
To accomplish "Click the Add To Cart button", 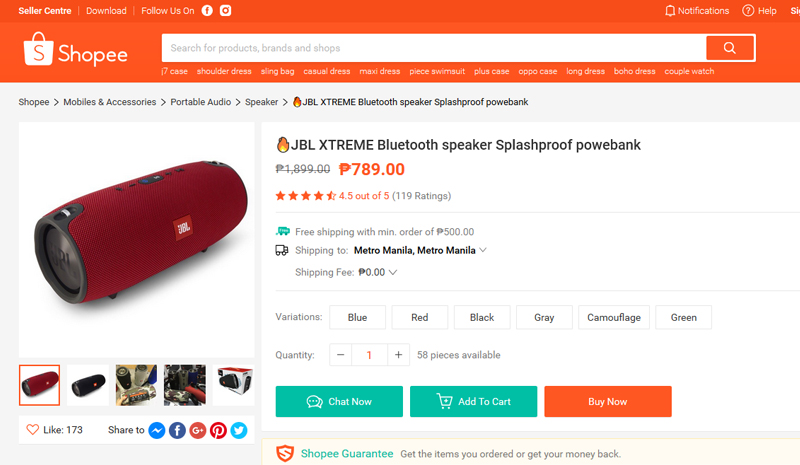I will pyautogui.click(x=473, y=402).
